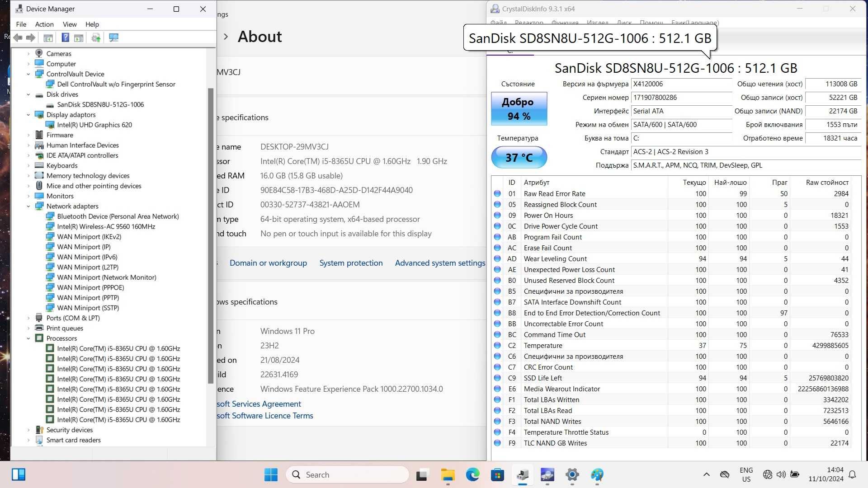Collapse the Display adaptors node
This screenshot has height=488, width=868.
point(28,115)
